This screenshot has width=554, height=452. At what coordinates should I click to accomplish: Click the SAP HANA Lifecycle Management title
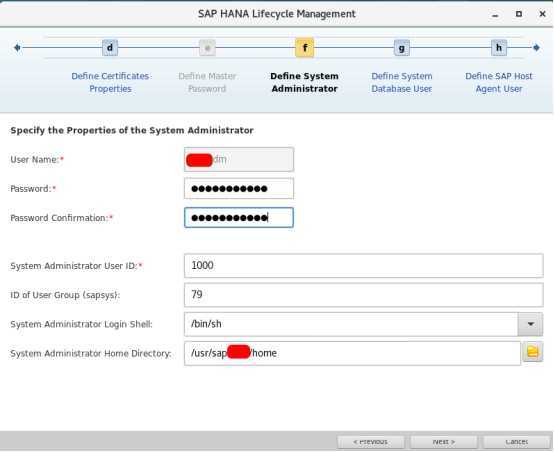(x=277, y=14)
